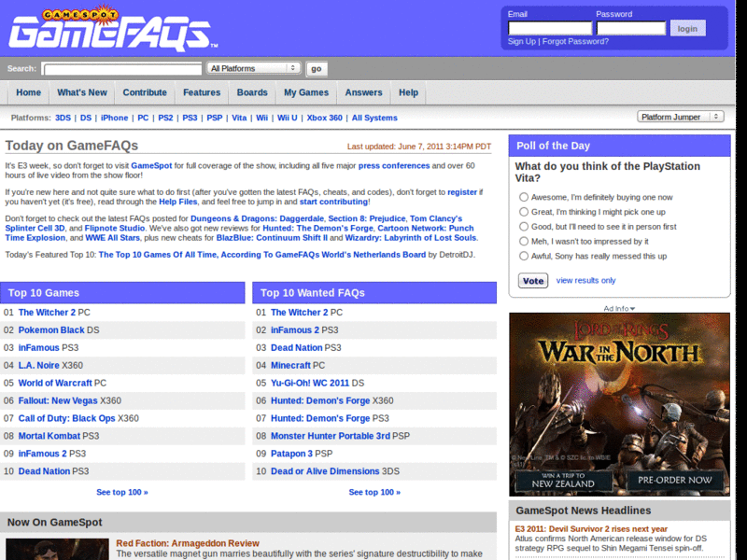Click the Forgot Password? link
The image size is (747, 560).
(575, 41)
